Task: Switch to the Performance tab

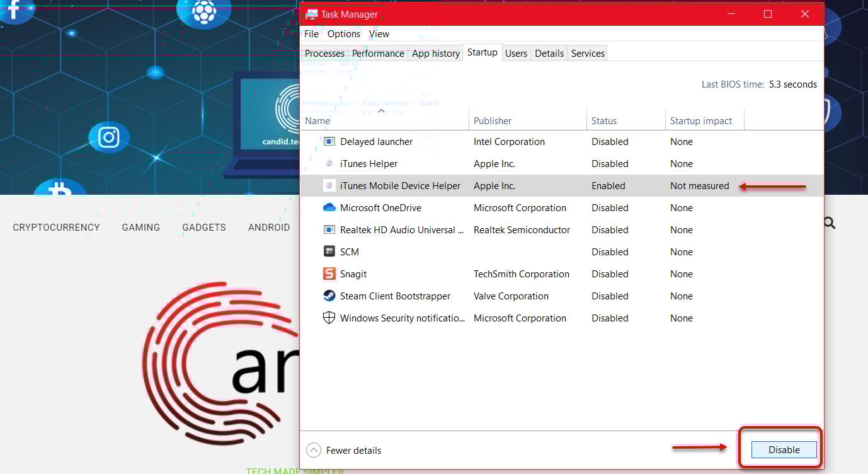Action: tap(378, 54)
